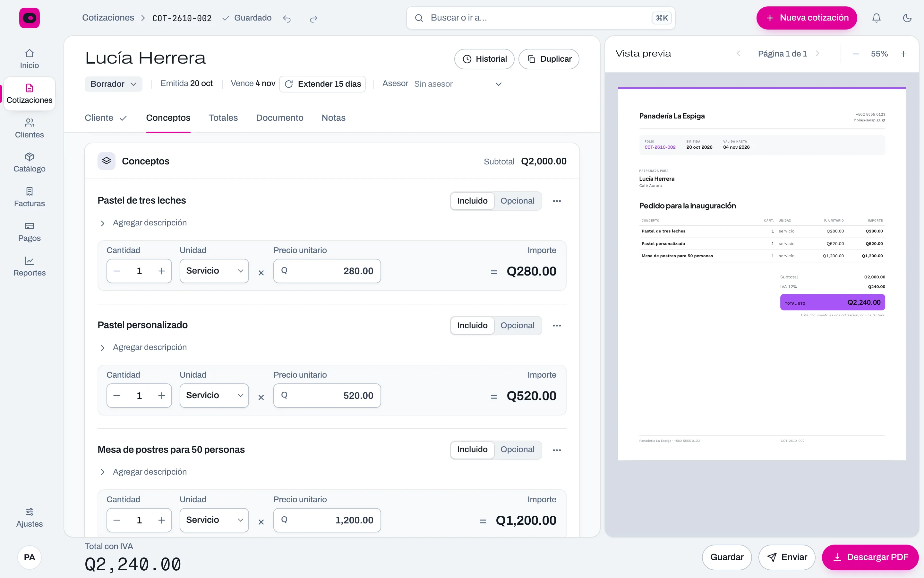This screenshot has width=924, height=578.
Task: Open more options for Pastel personalizado
Action: click(x=557, y=326)
